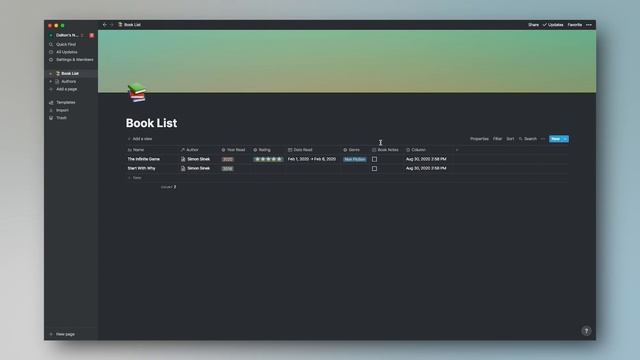Expand the Authors sidebar page toggle
This screenshot has height=360, width=640.
(51, 82)
